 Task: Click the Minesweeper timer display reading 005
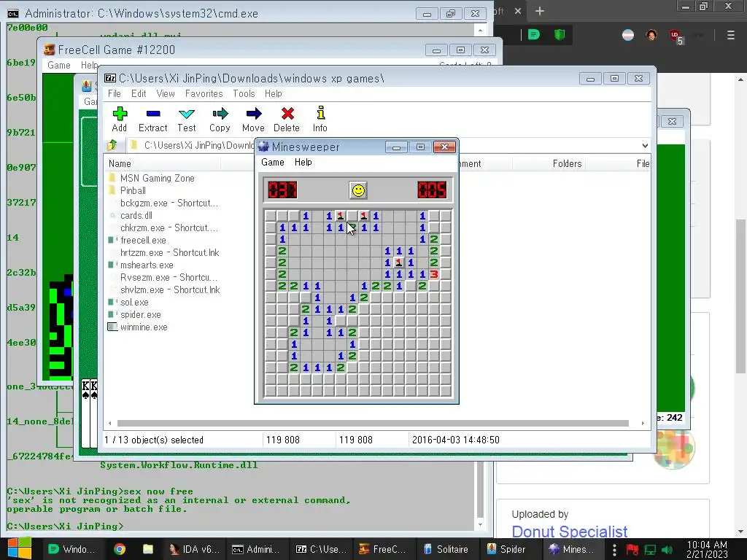432,190
